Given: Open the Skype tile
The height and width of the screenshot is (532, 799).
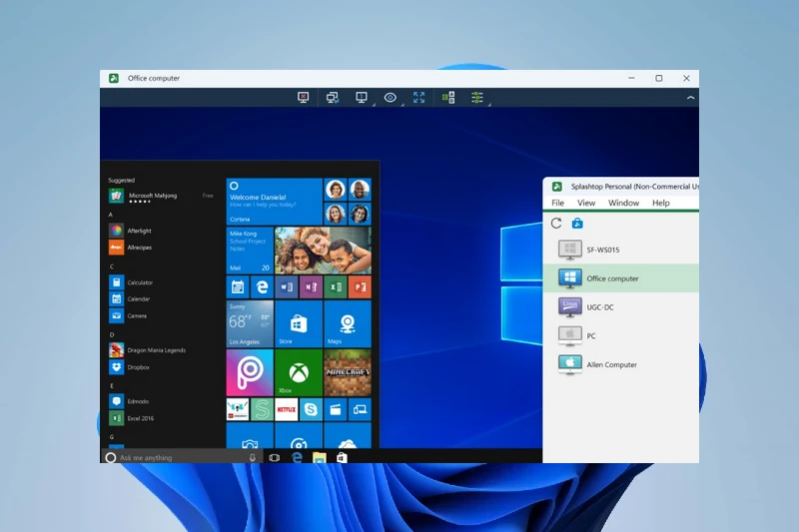Looking at the screenshot, I should tap(311, 409).
